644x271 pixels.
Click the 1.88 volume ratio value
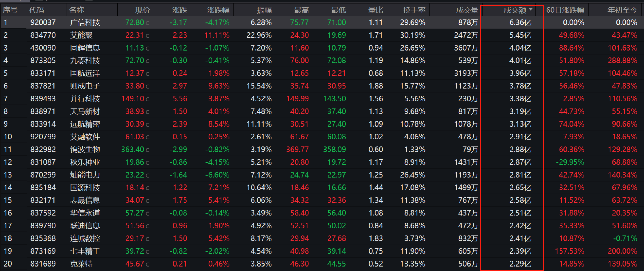(376, 86)
